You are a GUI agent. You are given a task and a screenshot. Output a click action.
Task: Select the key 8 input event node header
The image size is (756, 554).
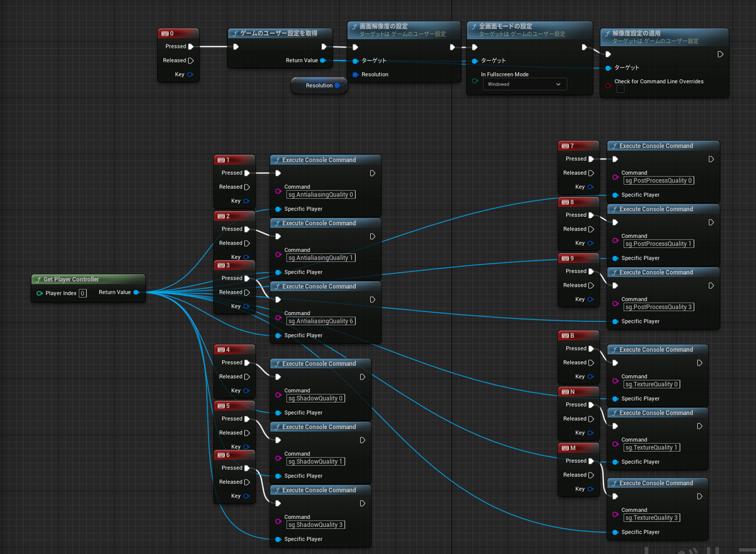(578, 202)
